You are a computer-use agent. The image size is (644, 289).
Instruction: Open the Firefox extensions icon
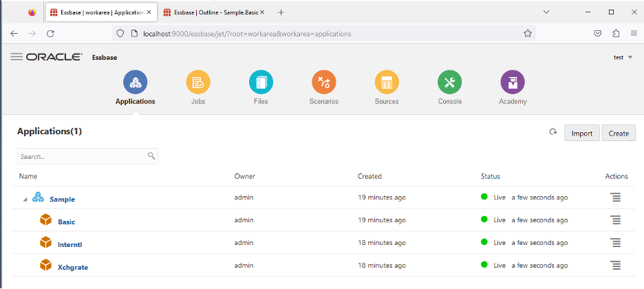(x=616, y=34)
